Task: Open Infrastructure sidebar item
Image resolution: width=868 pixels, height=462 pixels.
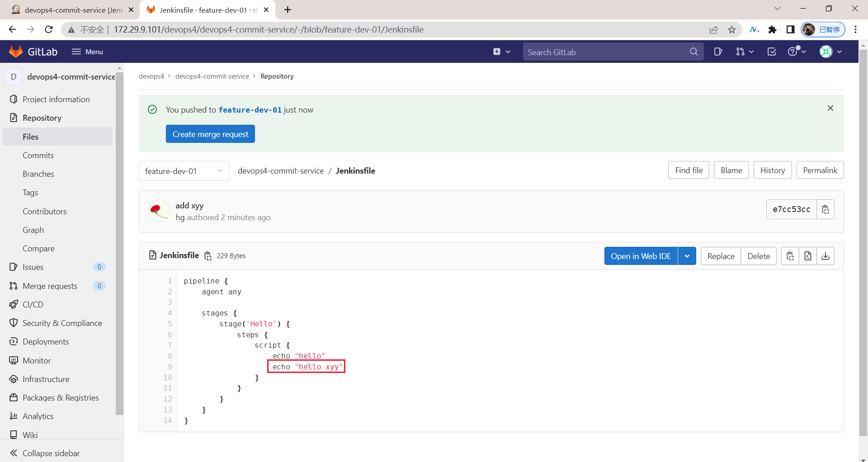Action: [x=57, y=379]
